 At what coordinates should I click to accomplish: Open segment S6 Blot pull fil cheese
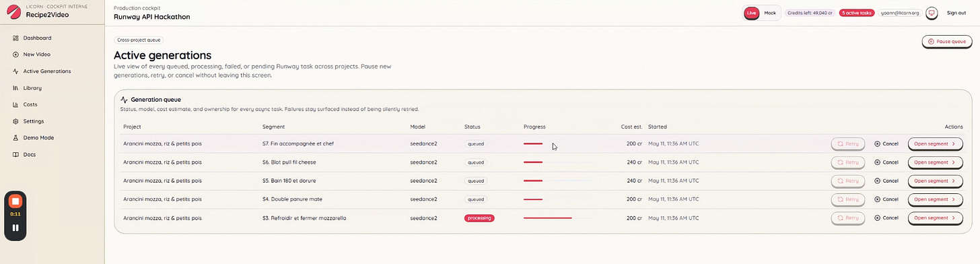click(x=935, y=162)
